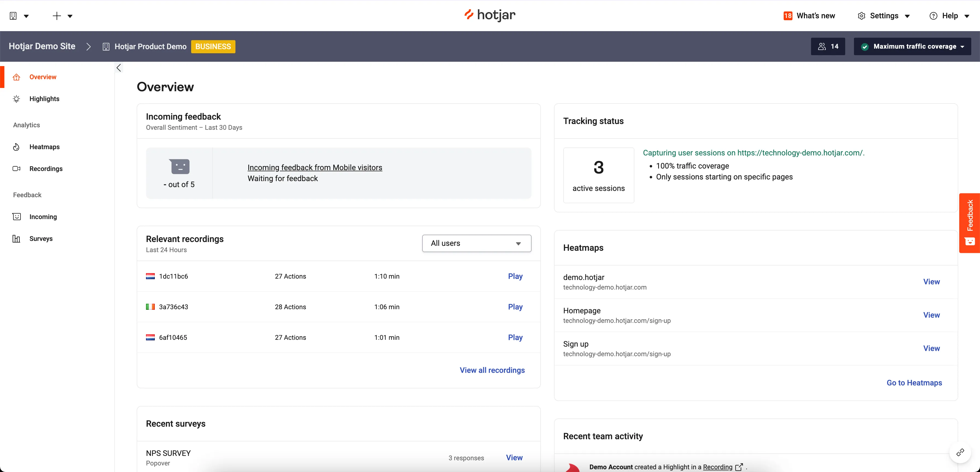Click the green check coverage icon
980x472 pixels.
(x=865, y=47)
